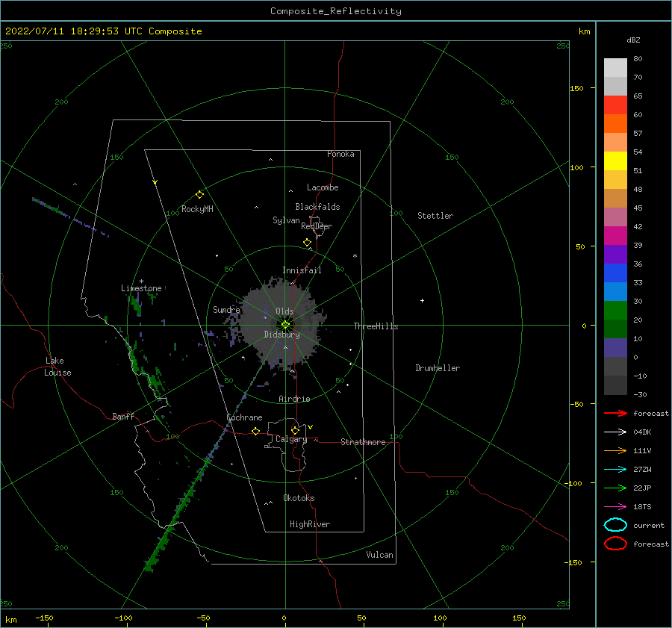Select the Drumheller town label
672x628 pixels.
pyautogui.click(x=438, y=368)
